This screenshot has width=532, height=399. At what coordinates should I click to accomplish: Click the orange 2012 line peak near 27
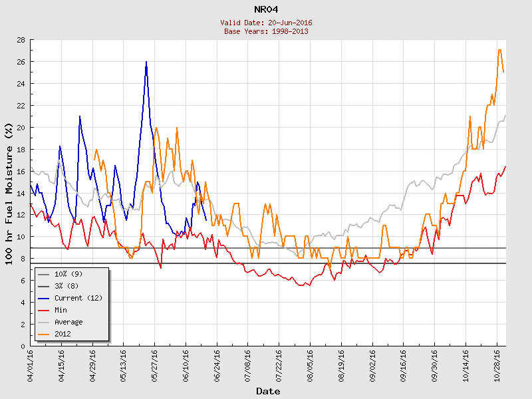[x=499, y=51]
